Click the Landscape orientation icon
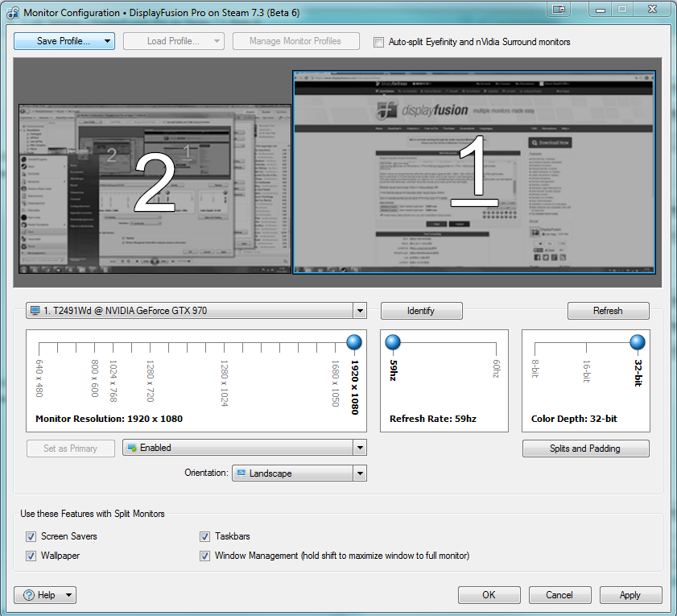677x616 pixels. 240,473
